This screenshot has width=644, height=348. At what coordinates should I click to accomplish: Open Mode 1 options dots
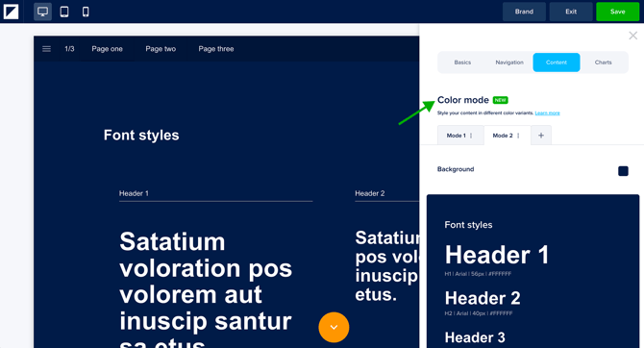click(x=471, y=136)
